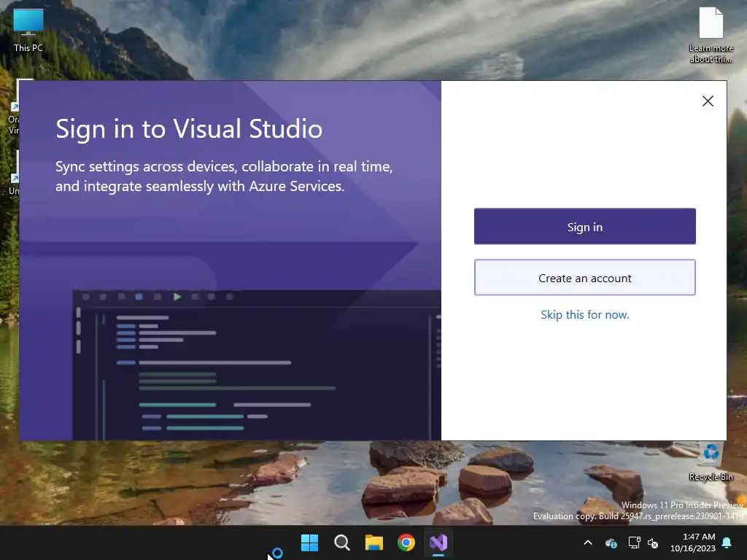Choose Skip this for now link

coord(584,315)
